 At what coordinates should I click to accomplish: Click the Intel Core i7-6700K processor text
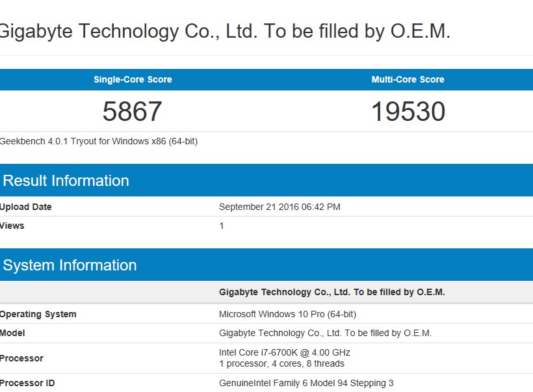285,352
